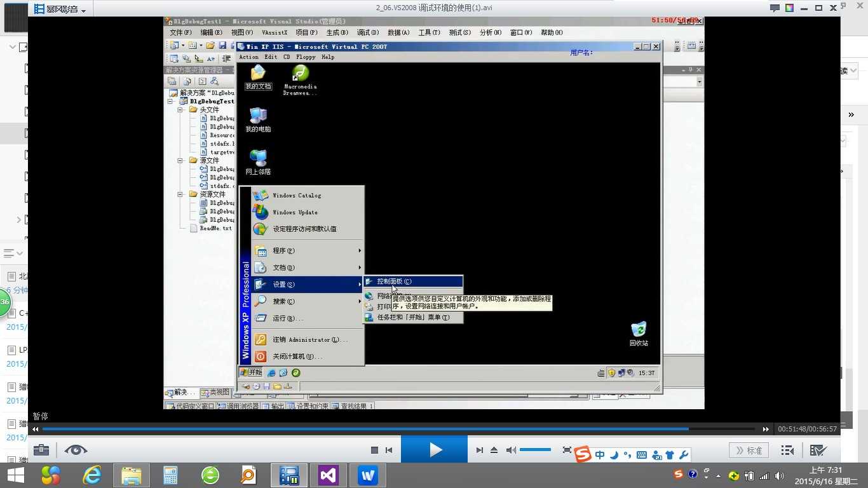Open the 文档 start menu item
Viewport: 868px width, 488px height.
[x=308, y=268]
